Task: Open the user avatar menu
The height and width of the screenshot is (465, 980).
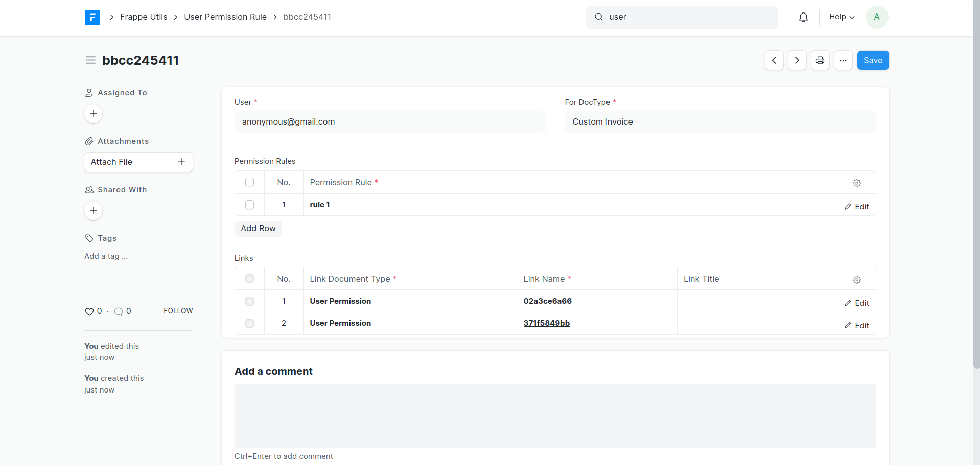Action: click(x=877, y=17)
